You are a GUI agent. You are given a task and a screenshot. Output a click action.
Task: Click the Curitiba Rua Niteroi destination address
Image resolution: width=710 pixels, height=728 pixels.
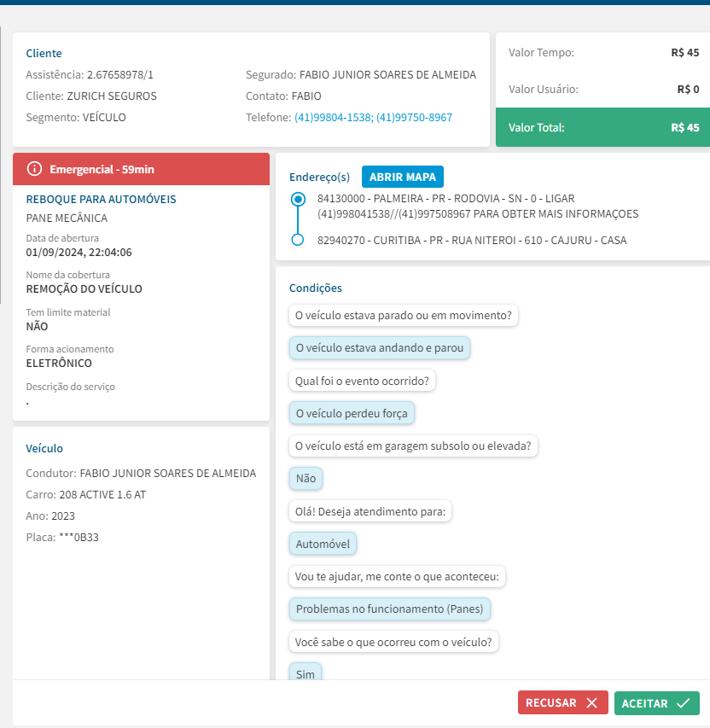click(x=472, y=241)
